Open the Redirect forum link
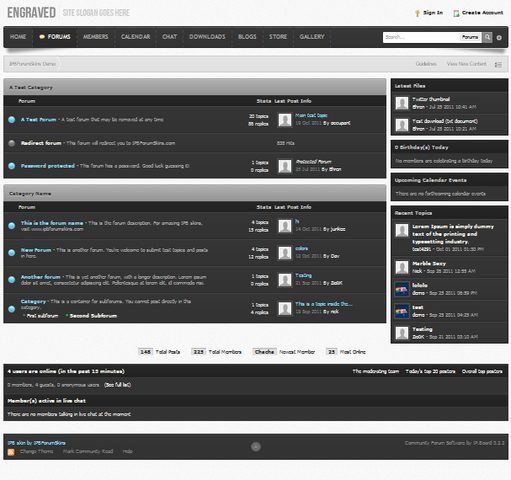Viewport: 511px width, 480px height. point(41,143)
